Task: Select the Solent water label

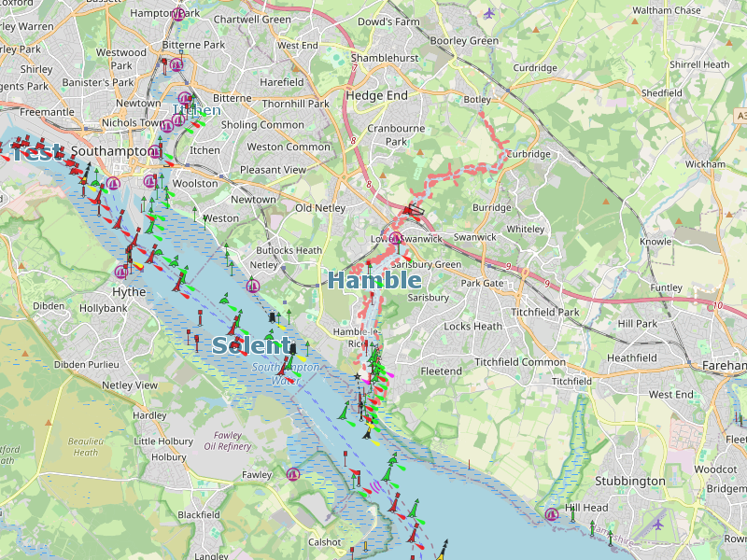Action: 246,345
